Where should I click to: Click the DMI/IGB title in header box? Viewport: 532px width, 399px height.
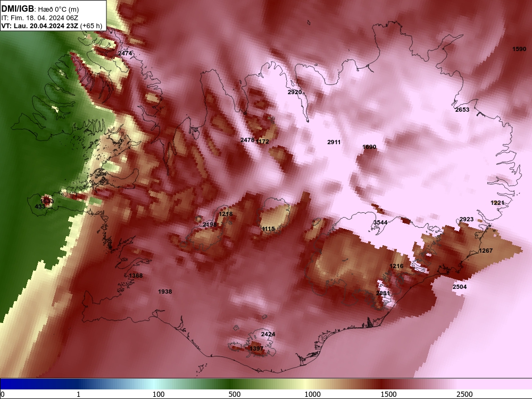(x=18, y=8)
